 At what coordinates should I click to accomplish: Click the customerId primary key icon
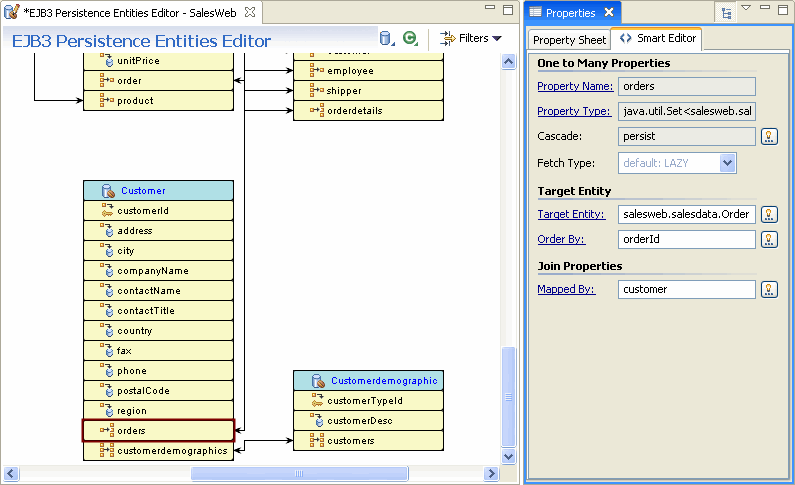(107, 210)
